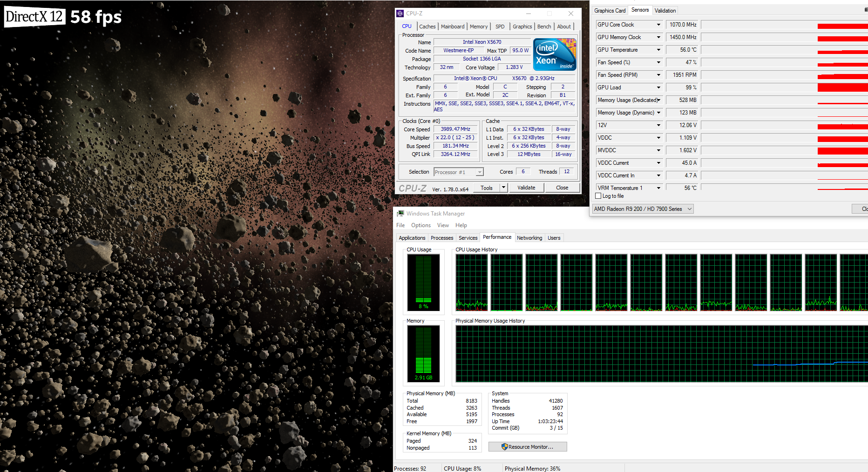The image size is (868, 472).
Task: Click the Close button in CPU-Z
Action: [x=562, y=188]
